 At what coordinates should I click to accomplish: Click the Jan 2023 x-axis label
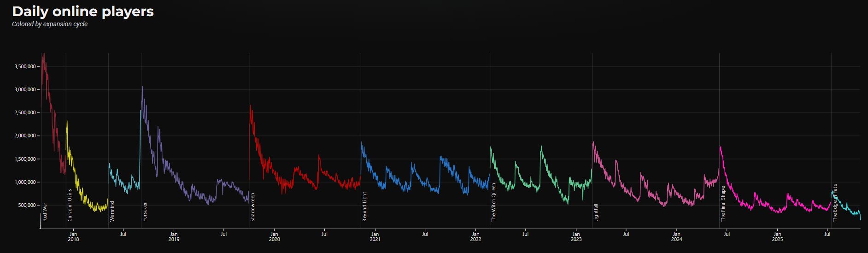[x=576, y=237]
